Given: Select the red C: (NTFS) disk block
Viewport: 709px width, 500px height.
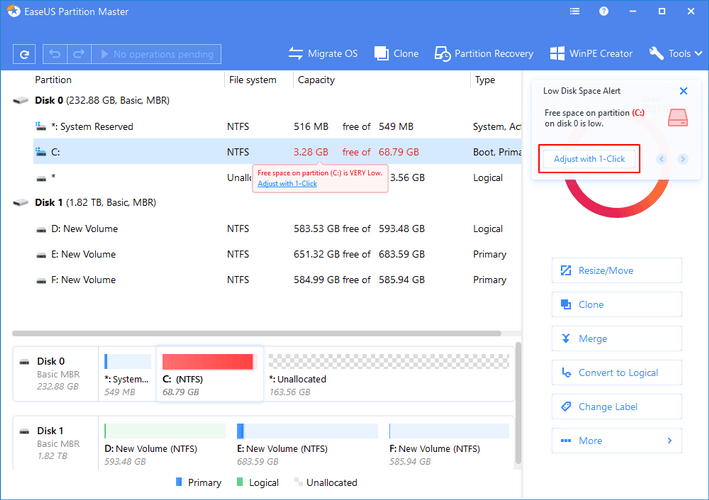Looking at the screenshot, I should click(208, 362).
